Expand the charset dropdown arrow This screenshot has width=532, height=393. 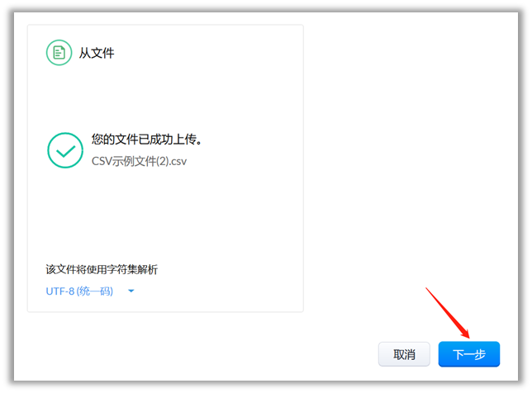pyautogui.click(x=131, y=291)
